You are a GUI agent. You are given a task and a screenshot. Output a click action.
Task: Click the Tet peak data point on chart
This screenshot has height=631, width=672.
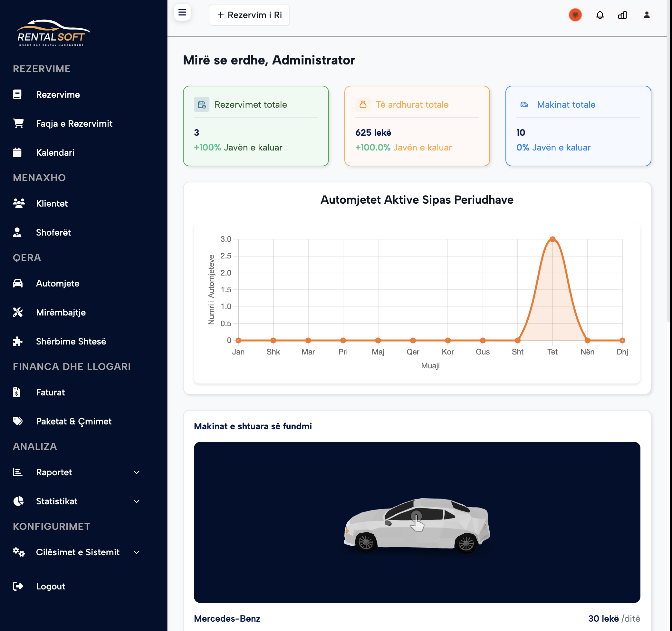pyautogui.click(x=552, y=239)
